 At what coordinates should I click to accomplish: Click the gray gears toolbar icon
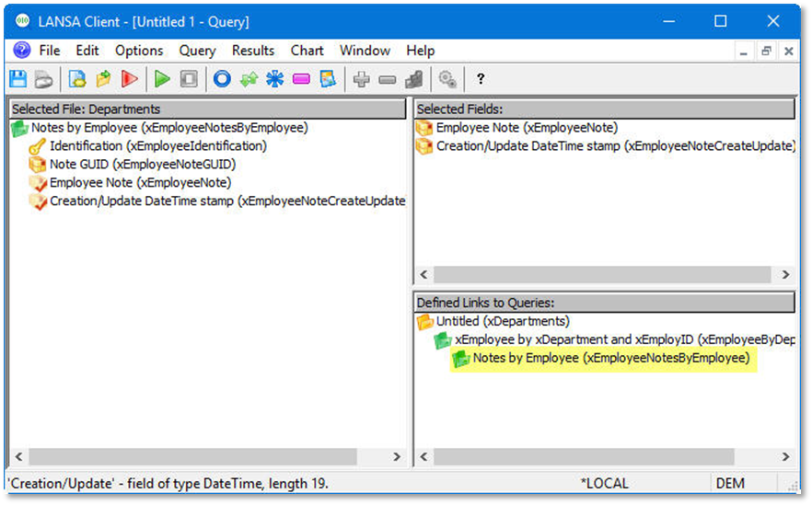click(447, 79)
